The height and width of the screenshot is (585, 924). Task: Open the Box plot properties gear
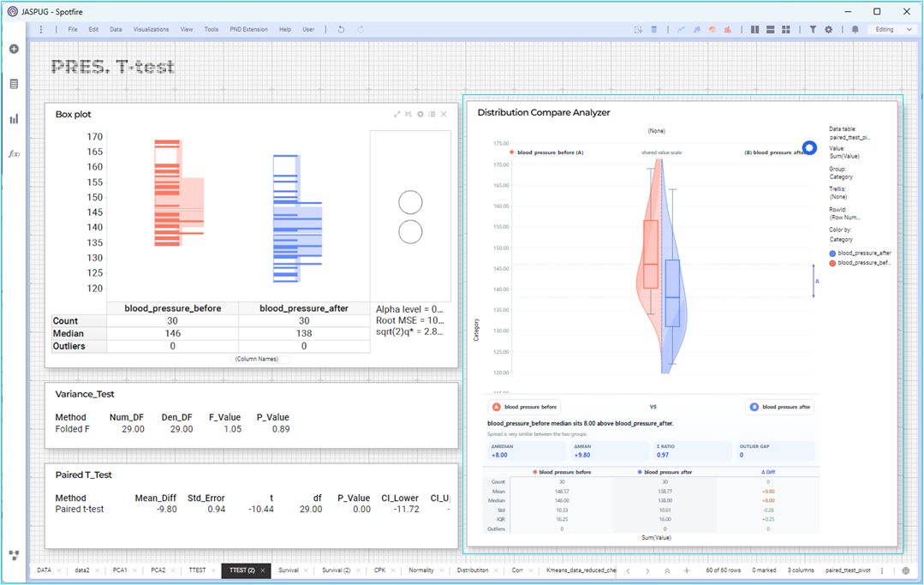point(420,114)
